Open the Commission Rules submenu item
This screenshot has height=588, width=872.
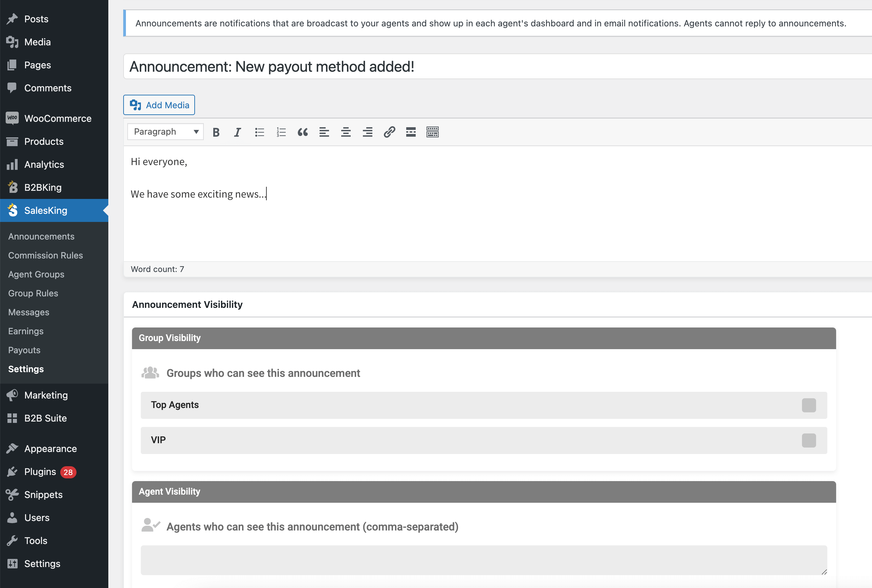click(x=45, y=255)
